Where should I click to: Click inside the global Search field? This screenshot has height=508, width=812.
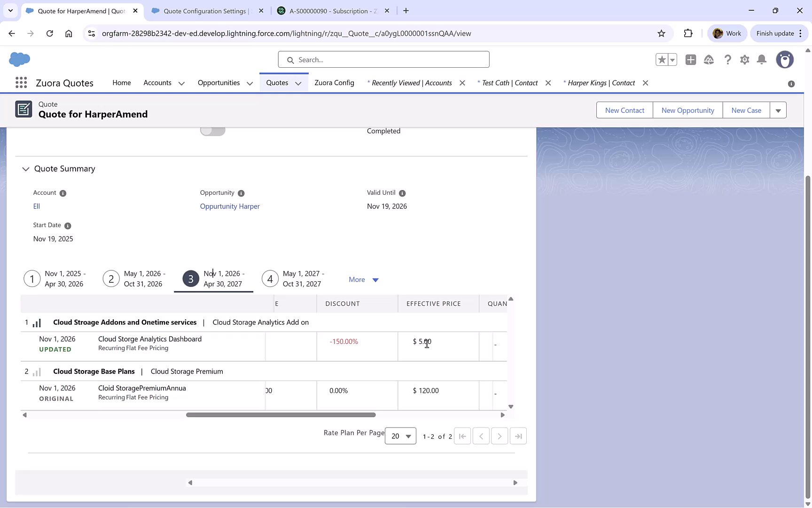[383, 59]
